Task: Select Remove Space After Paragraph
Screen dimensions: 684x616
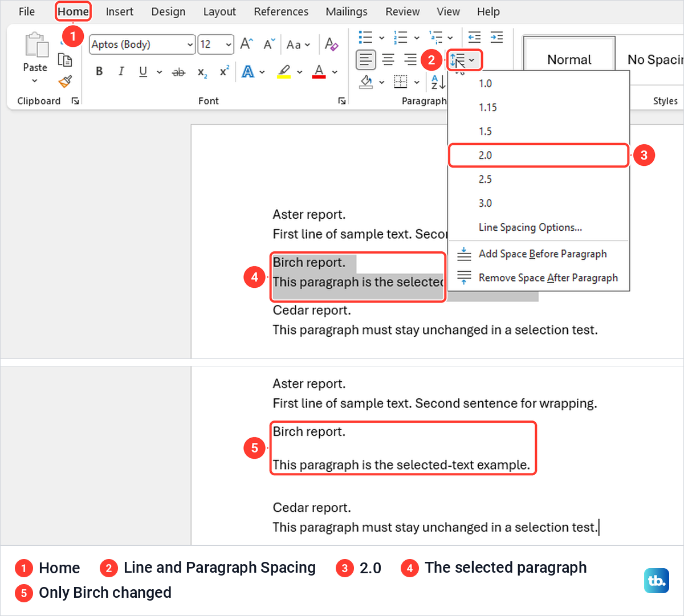Action: click(539, 278)
